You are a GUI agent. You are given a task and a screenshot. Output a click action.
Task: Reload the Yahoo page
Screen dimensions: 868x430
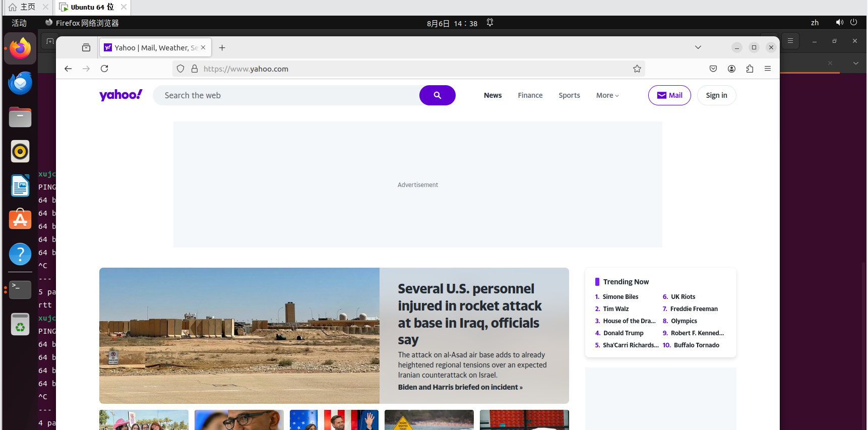tap(104, 69)
